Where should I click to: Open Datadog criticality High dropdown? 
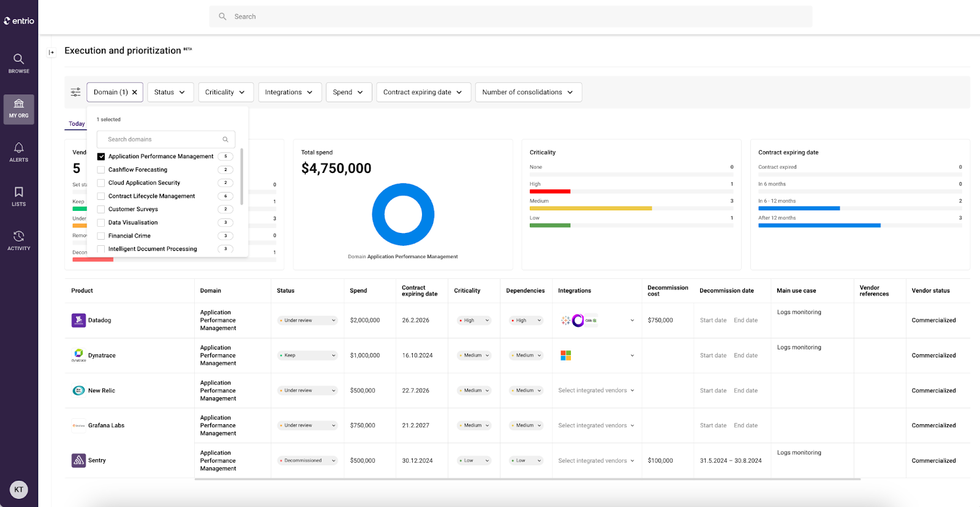(x=474, y=320)
